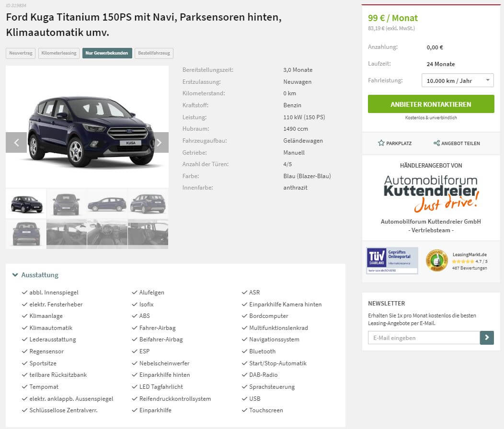The image size is (504, 429).
Task: Open the Fahrleistung 10.000 km dropdown
Action: pos(458,80)
